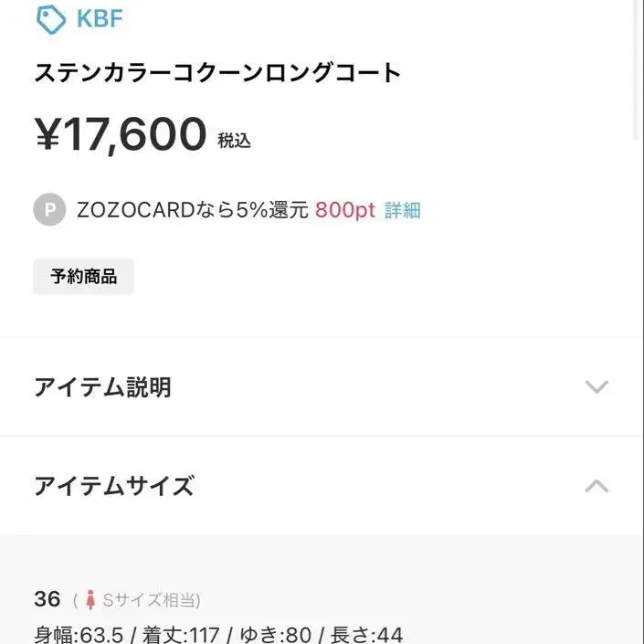Click the vertical scrollbar on the right
Screen dimensions: 644x644
tap(638, 69)
